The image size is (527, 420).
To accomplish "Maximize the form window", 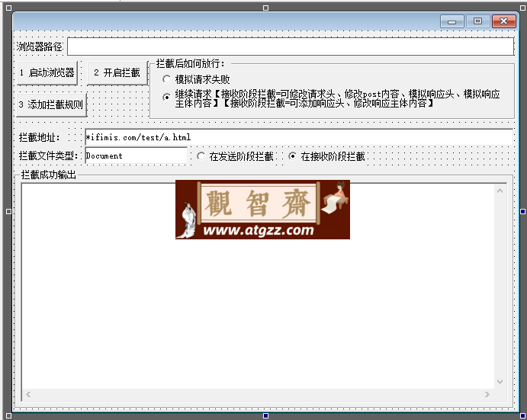I will 477,21.
